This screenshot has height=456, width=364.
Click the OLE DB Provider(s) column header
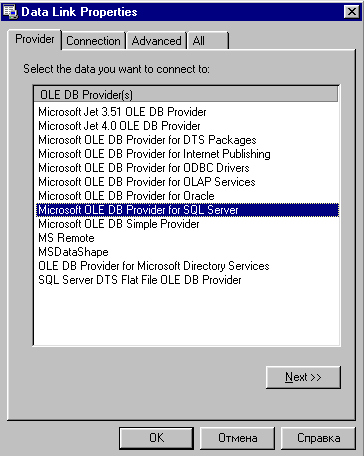pos(186,95)
